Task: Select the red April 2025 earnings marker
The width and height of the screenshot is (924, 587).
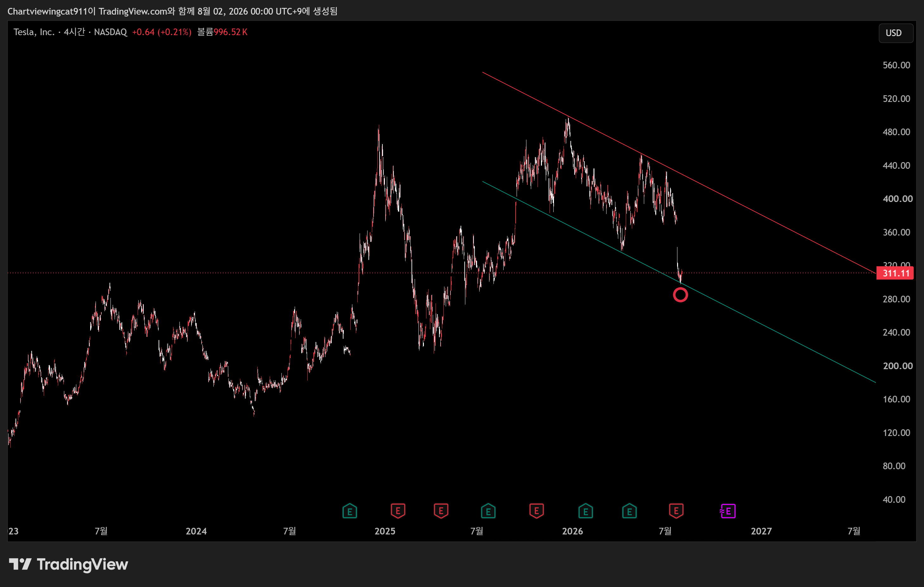Action: pyautogui.click(x=441, y=511)
